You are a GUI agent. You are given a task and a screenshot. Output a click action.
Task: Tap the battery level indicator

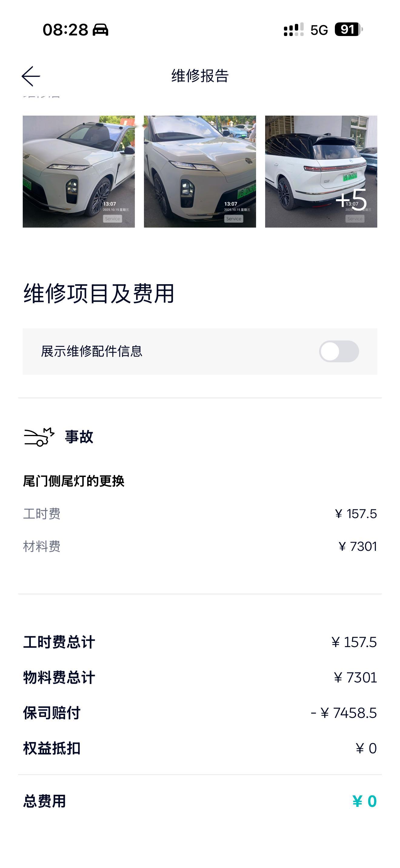click(348, 30)
